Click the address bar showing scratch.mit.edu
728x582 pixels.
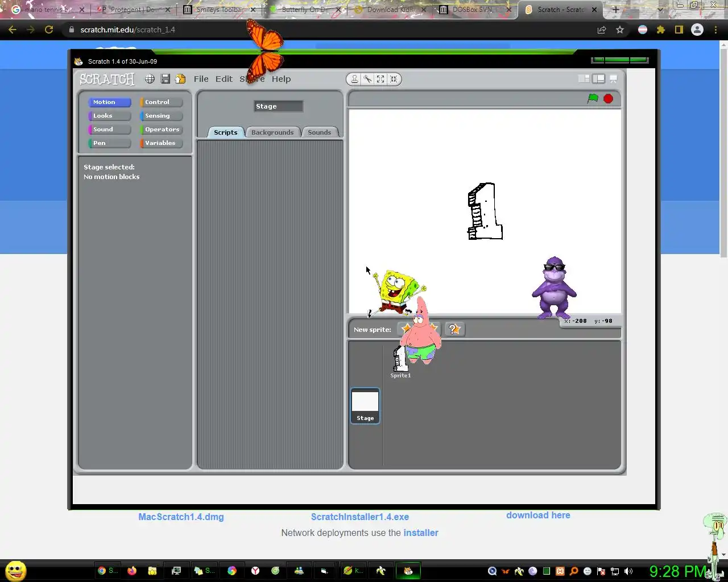pos(330,30)
